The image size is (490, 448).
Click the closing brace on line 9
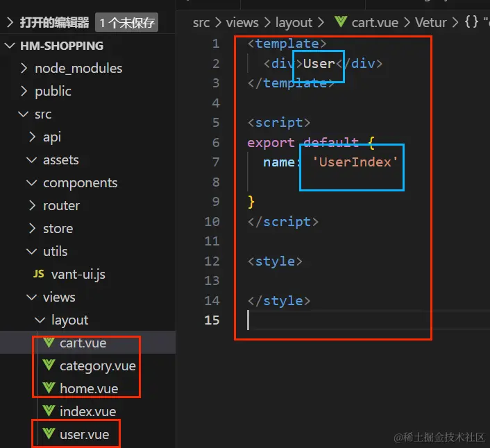coord(251,202)
